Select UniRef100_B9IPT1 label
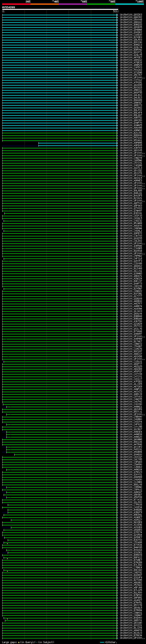146x644 pixels. [x=131, y=53]
